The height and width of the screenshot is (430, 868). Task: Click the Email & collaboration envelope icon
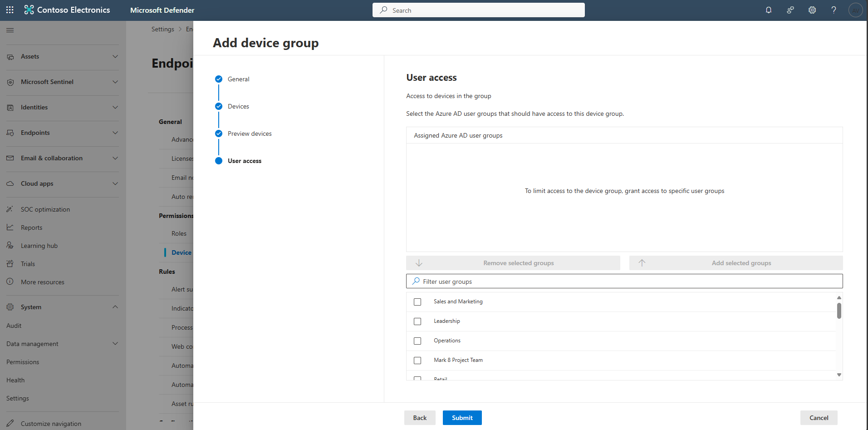click(x=10, y=158)
